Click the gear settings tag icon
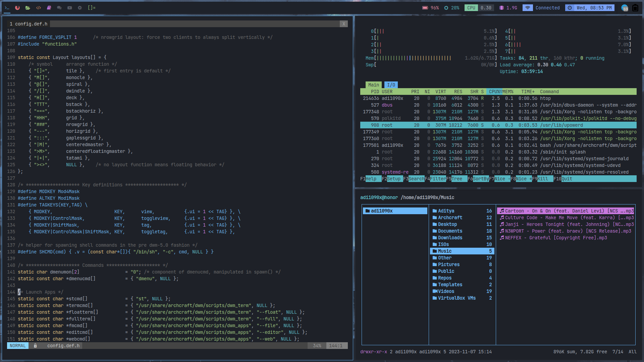 (x=80, y=8)
